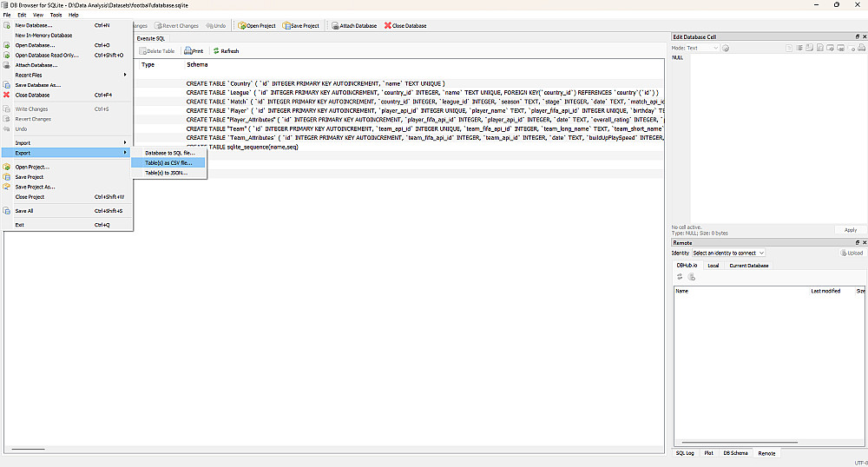Switch to the DB Schema bottom tab
868x467 pixels.
click(x=735, y=453)
